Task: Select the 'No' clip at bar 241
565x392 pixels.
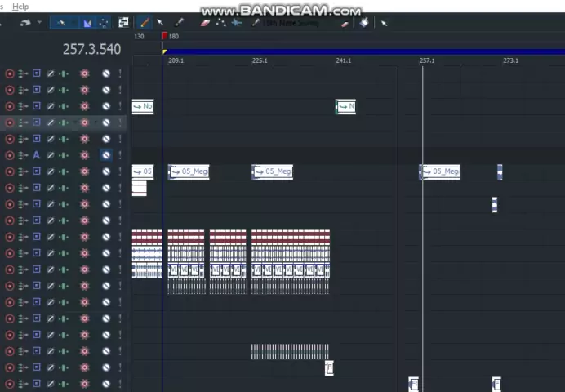Action: pyautogui.click(x=345, y=106)
